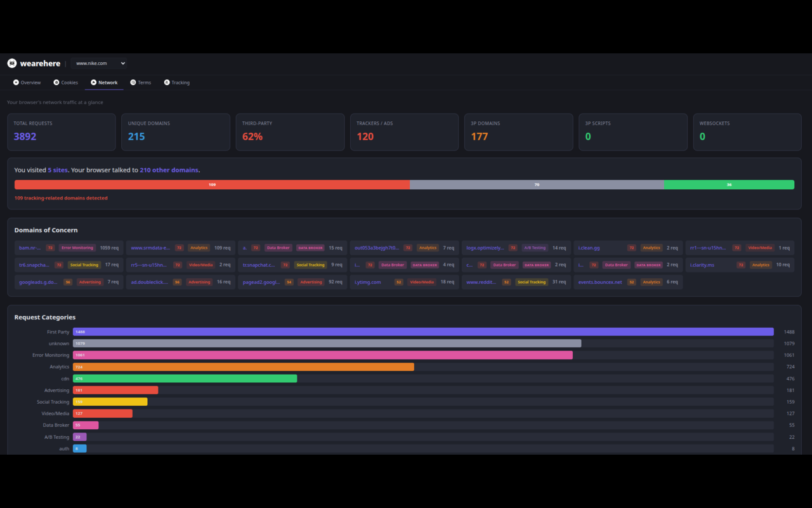Open the Terms tab

click(141, 83)
